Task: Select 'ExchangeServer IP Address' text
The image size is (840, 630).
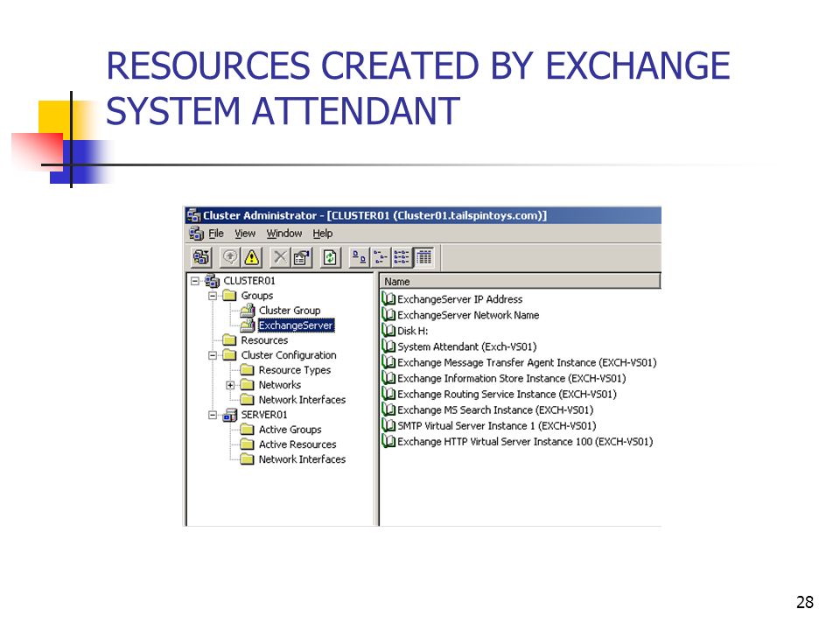Action: [459, 299]
